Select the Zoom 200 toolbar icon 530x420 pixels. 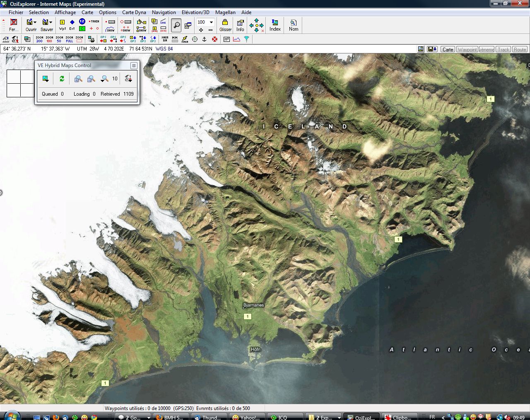coord(39,39)
